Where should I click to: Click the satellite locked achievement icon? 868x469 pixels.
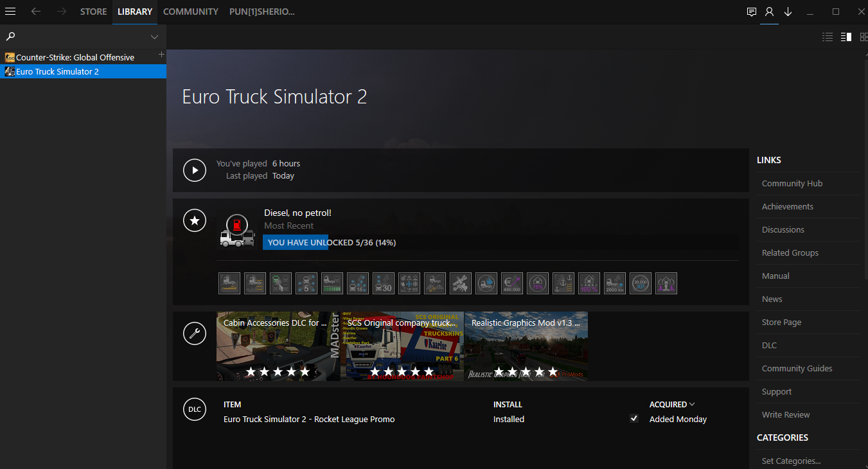click(x=461, y=283)
